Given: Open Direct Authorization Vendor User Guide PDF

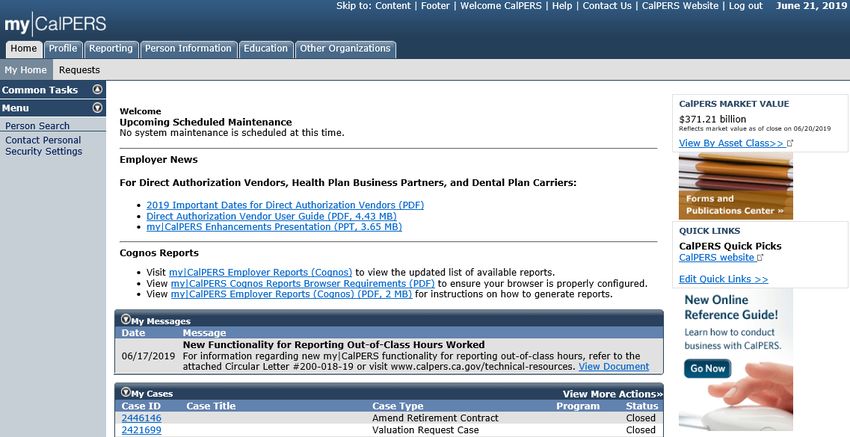Looking at the screenshot, I should click(x=272, y=216).
